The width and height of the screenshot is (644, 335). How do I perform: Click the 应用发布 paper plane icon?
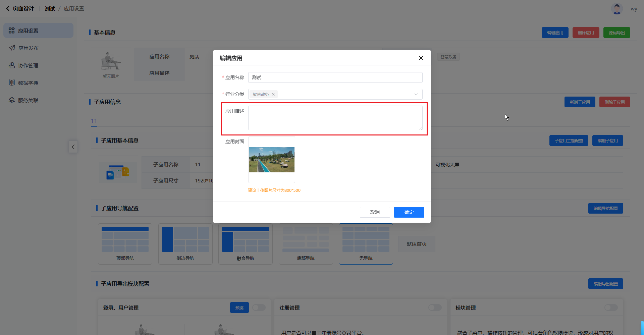coord(12,48)
